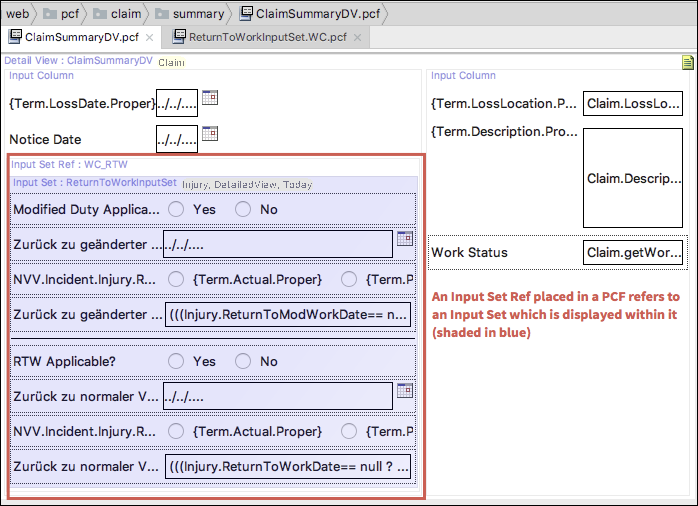Click the yellow note icon at top right

[687, 62]
